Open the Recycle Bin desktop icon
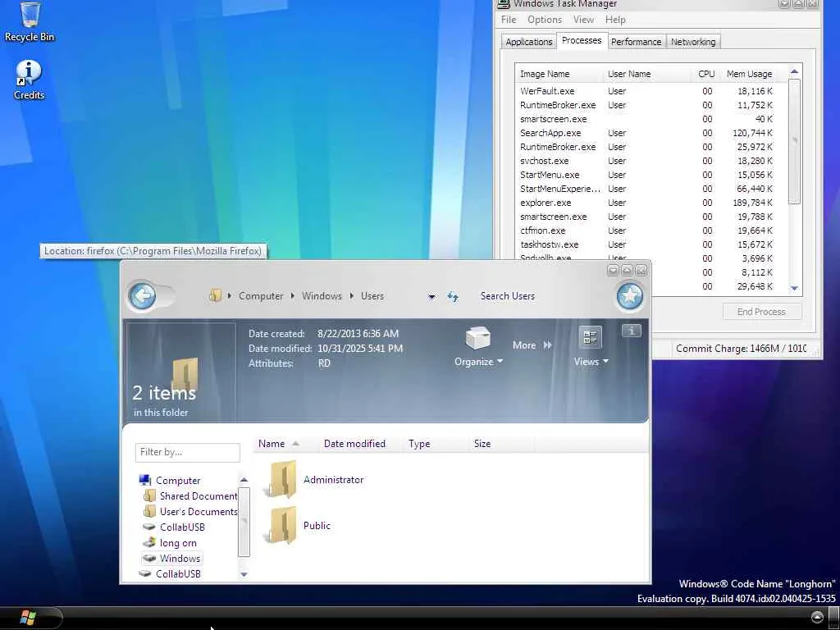This screenshot has height=630, width=840. [30, 21]
